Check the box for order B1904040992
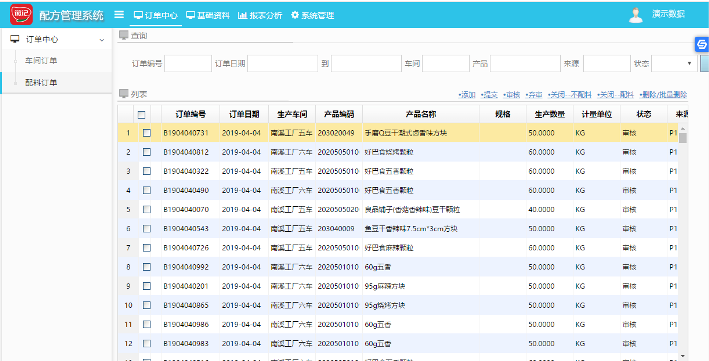Image resolution: width=709 pixels, height=361 pixels. tap(147, 267)
